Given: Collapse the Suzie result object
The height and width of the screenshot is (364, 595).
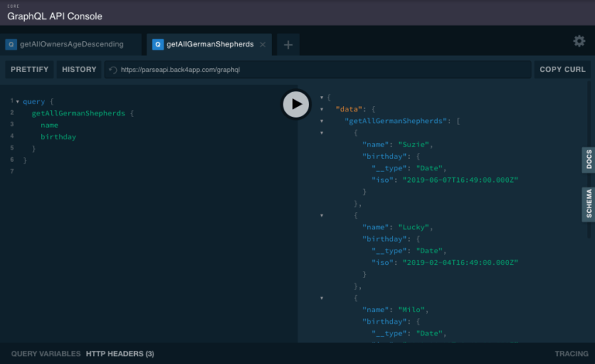Looking at the screenshot, I should tap(322, 132).
